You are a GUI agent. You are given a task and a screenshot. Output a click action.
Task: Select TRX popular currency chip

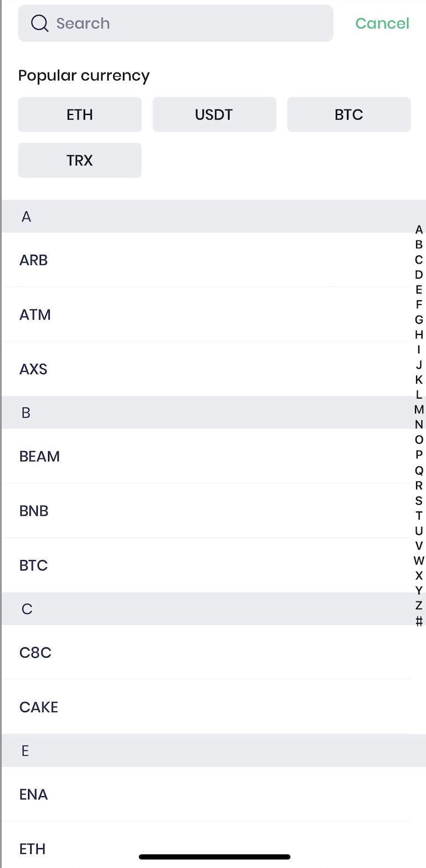80,160
